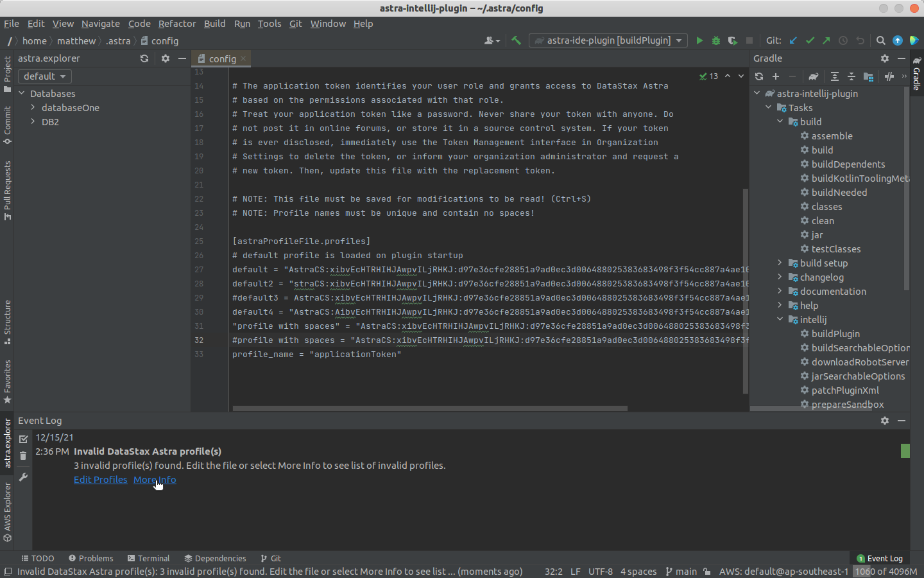Run with coverage shield icon
This screenshot has height=578, width=924.
(733, 40)
